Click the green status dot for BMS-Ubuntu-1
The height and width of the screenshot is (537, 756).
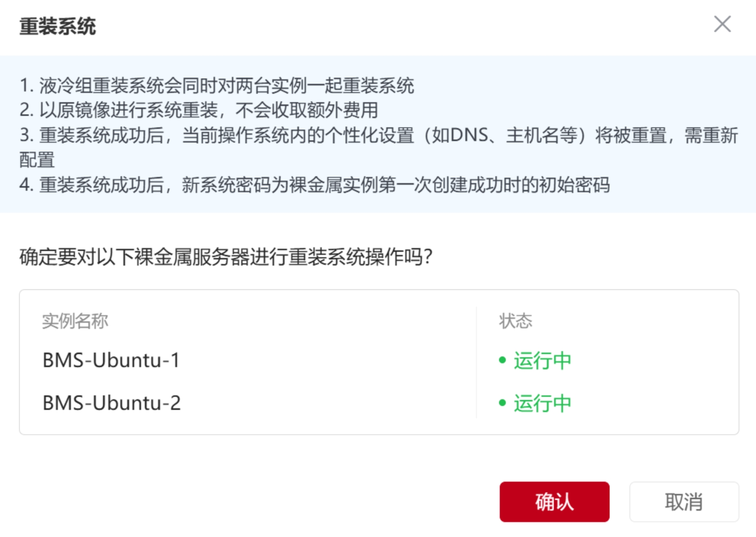point(503,360)
